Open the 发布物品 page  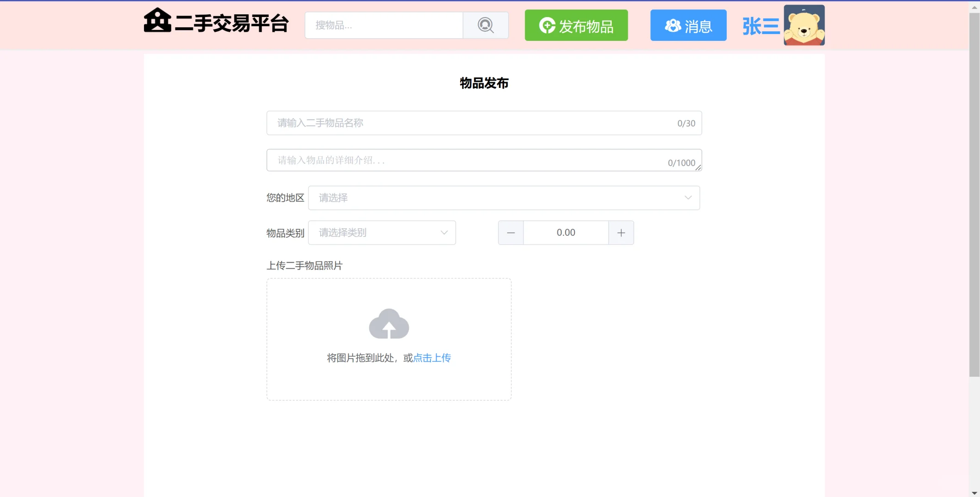coord(576,25)
